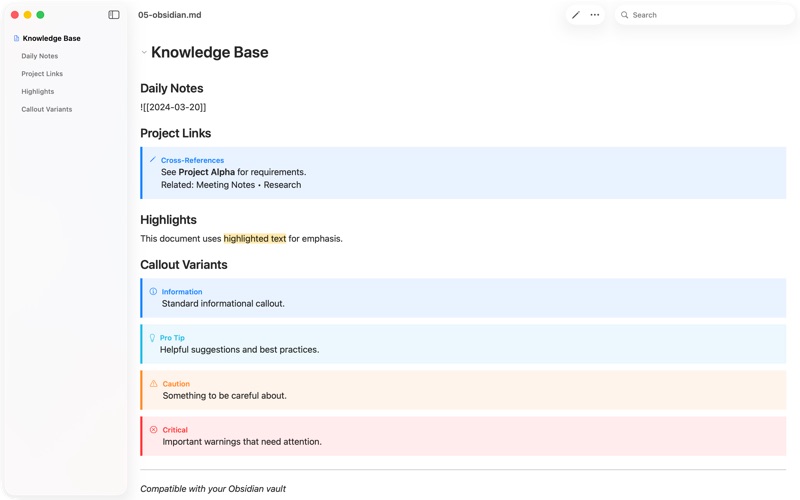Click the 05-obsidian.md file title
This screenshot has width=800, height=500.
click(170, 15)
